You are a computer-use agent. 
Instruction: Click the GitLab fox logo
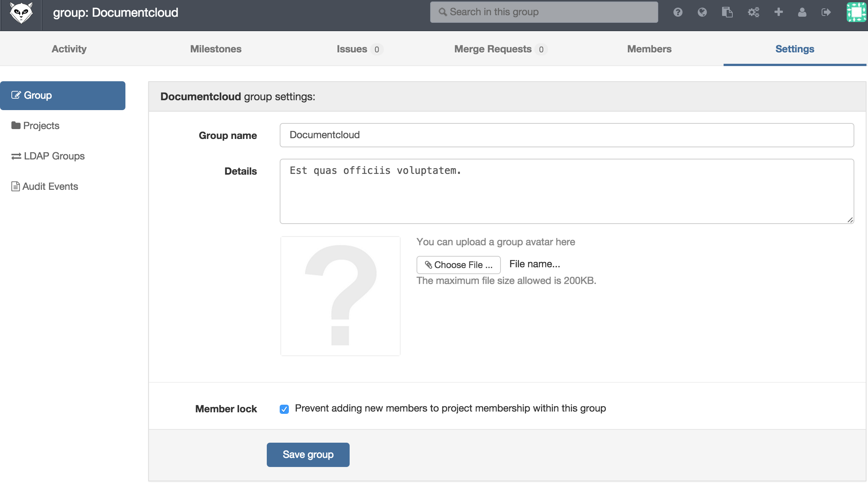pyautogui.click(x=21, y=13)
